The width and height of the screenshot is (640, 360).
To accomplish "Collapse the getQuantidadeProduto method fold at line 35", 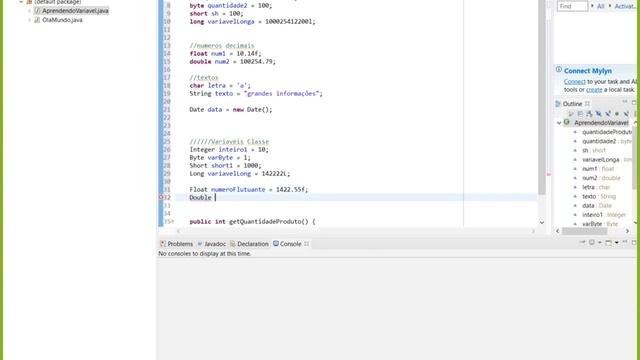I will [172, 221].
